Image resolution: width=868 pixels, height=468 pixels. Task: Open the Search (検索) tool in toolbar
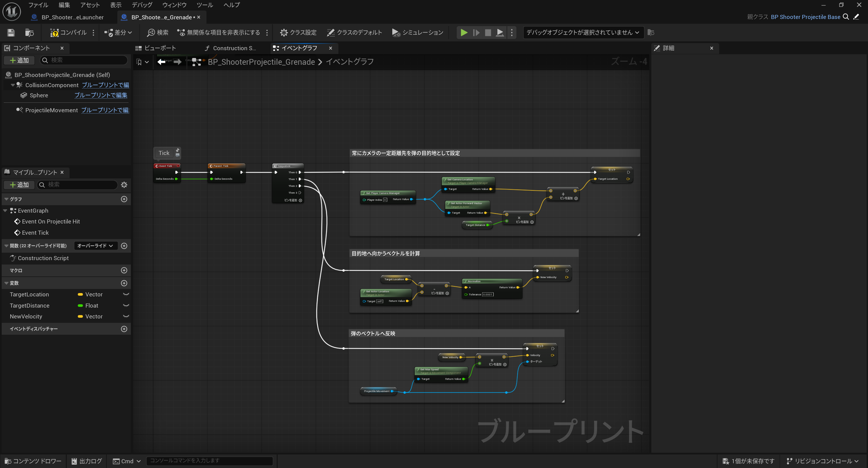(x=158, y=33)
